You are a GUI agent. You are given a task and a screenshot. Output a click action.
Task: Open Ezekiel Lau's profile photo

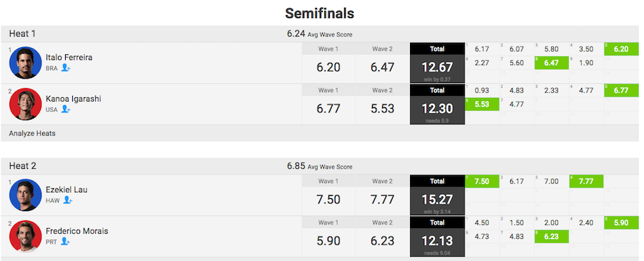[x=26, y=195]
